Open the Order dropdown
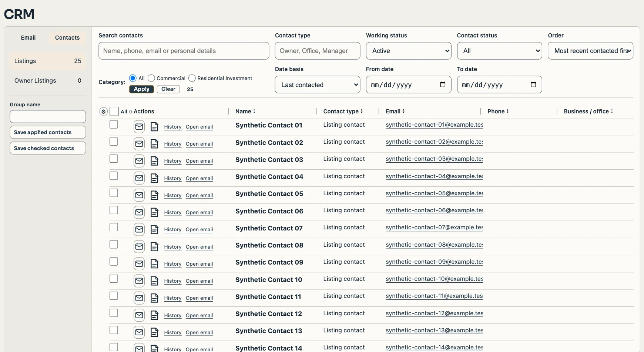This screenshot has width=644, height=352. click(x=591, y=51)
